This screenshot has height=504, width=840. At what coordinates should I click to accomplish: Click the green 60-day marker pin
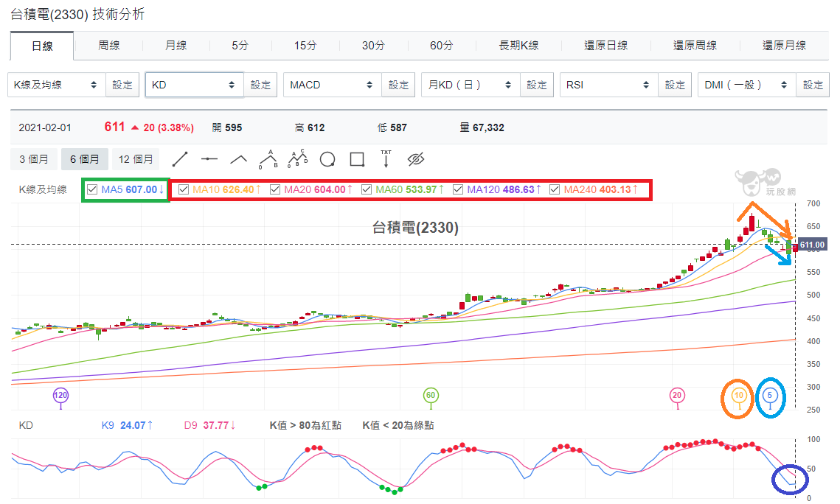tap(431, 396)
